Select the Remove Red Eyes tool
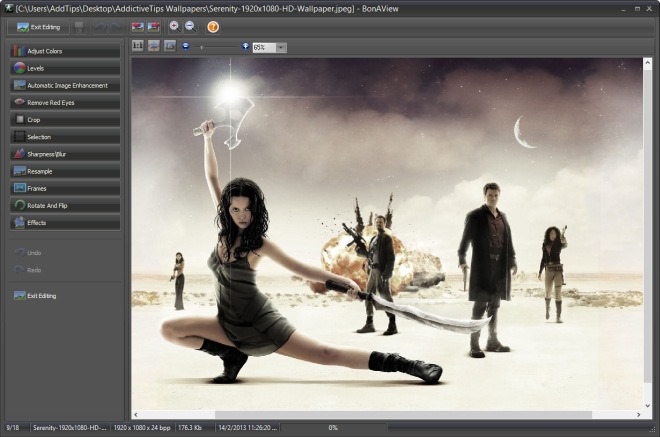The height and width of the screenshot is (437, 660). (65, 103)
